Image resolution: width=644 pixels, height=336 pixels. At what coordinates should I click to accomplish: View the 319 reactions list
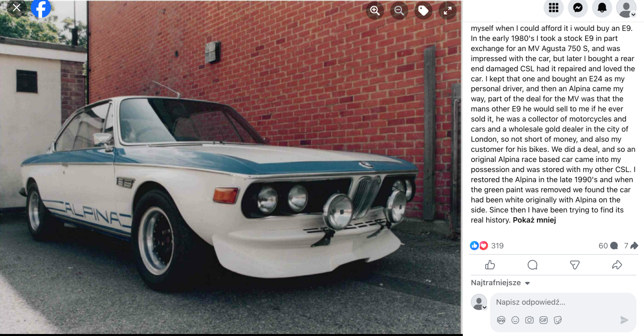click(x=487, y=246)
